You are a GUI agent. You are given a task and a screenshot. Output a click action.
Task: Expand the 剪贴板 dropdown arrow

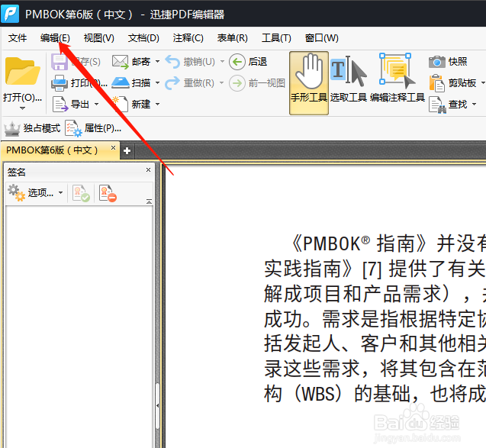tap(483, 82)
